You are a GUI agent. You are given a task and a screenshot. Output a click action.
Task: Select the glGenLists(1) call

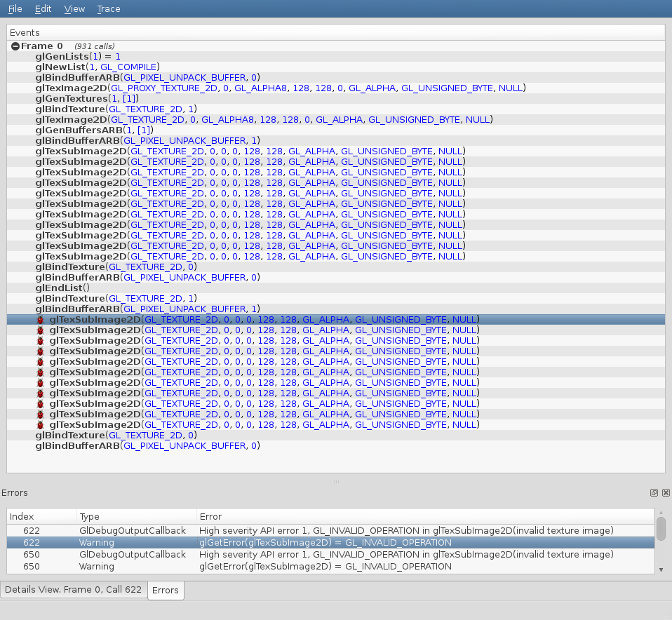click(78, 57)
